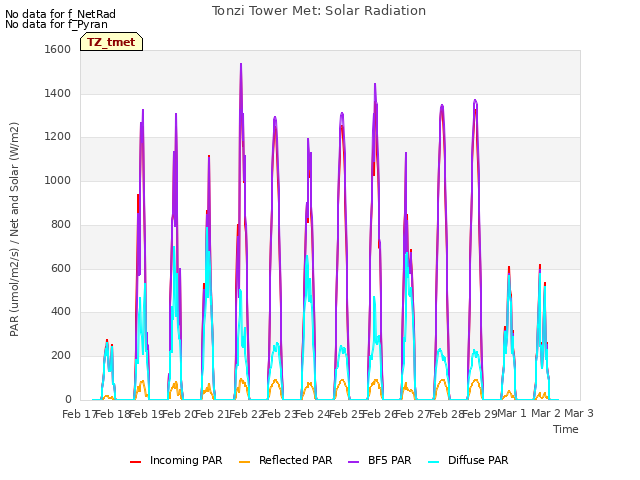Click the Feb 25 x-axis date label

point(346,414)
